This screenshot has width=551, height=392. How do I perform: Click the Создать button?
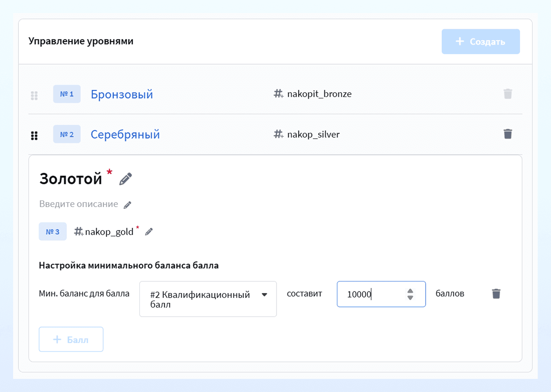(481, 42)
